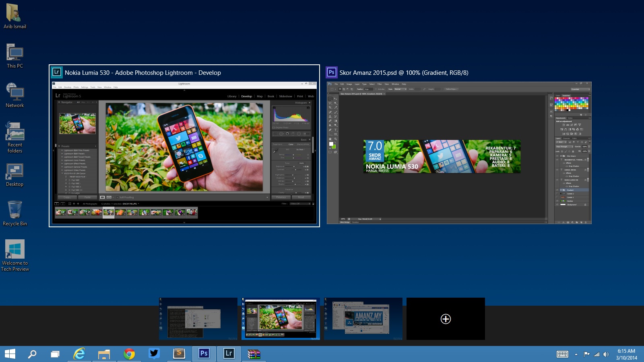Image resolution: width=644 pixels, height=362 pixels.
Task: Open File Explorer from the taskbar
Action: coord(104,354)
